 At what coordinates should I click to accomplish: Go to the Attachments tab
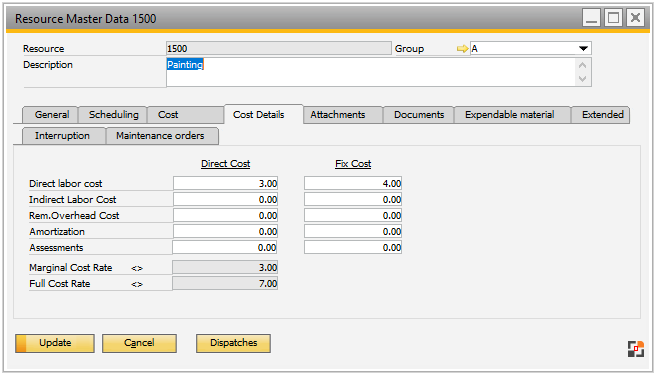click(x=343, y=115)
